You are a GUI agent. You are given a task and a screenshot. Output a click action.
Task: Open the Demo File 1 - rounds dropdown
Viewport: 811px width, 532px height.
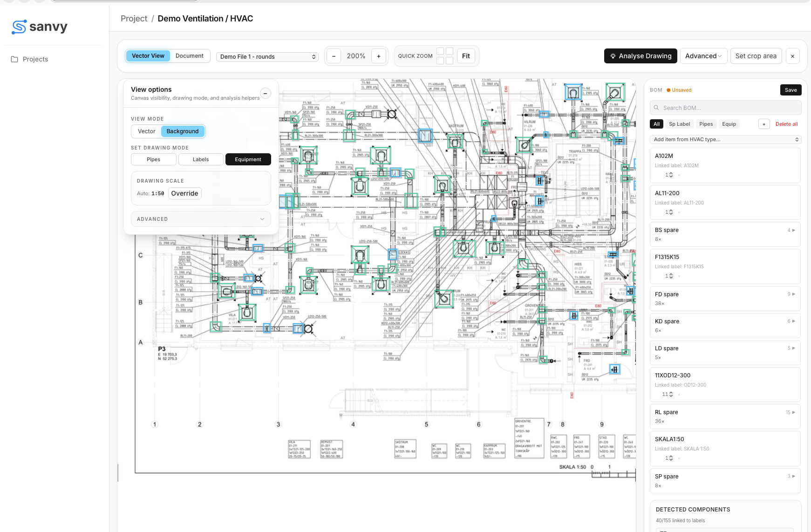267,57
